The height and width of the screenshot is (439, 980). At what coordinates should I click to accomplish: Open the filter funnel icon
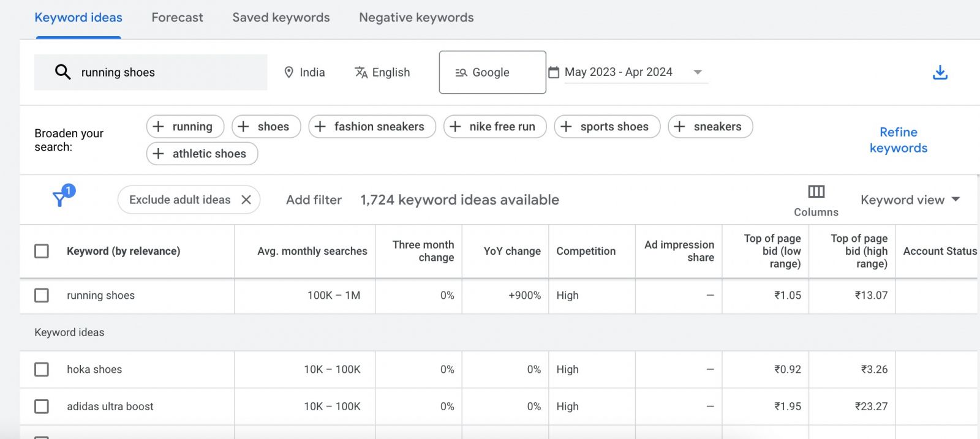tap(59, 199)
